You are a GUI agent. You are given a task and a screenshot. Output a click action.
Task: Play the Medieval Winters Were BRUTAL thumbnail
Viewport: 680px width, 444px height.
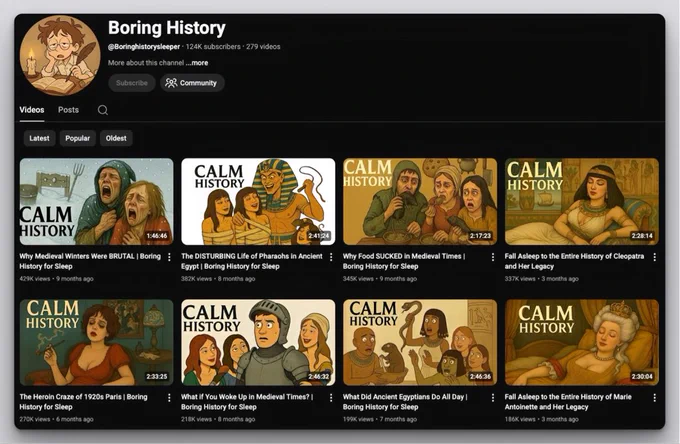96,202
